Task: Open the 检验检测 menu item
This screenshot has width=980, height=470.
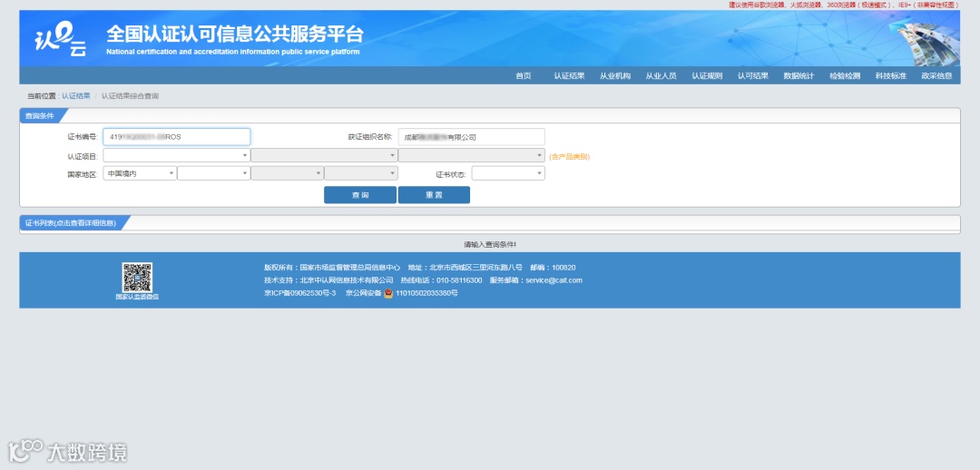Action: (845, 76)
